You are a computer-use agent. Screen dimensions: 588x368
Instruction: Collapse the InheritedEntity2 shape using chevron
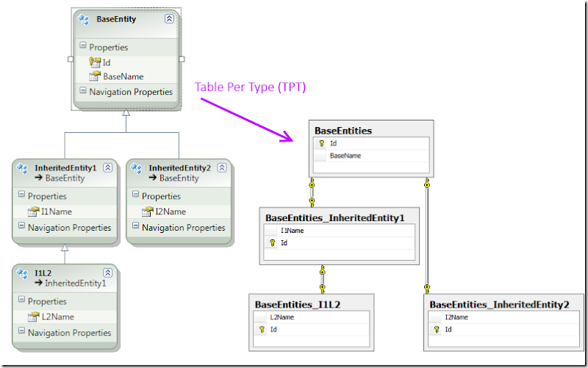pyautogui.click(x=222, y=168)
